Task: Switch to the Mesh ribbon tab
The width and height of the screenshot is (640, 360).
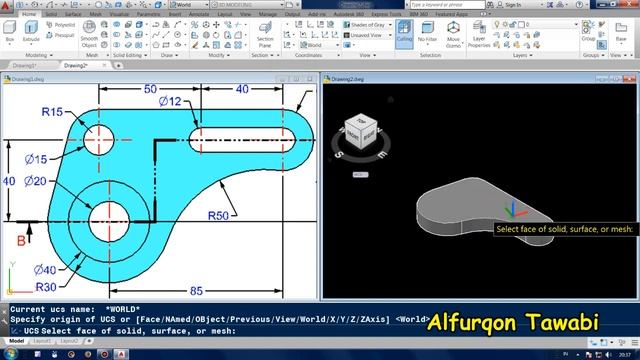Action: [x=96, y=14]
